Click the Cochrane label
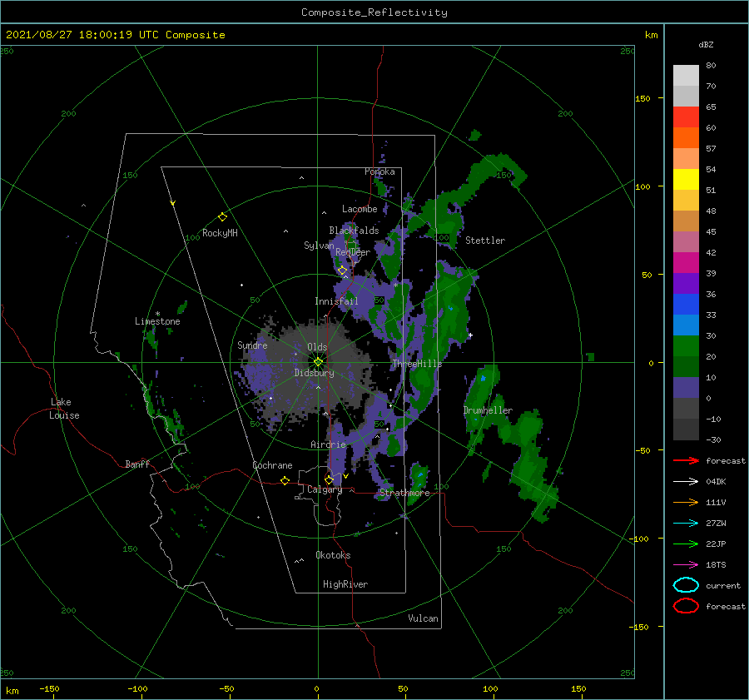The height and width of the screenshot is (700, 749). coord(272,465)
